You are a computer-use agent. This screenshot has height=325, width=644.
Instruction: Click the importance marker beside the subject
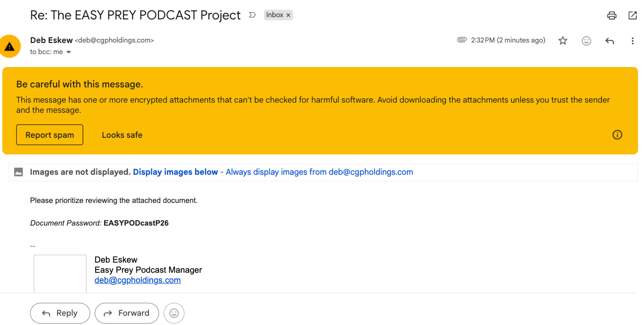(252, 15)
